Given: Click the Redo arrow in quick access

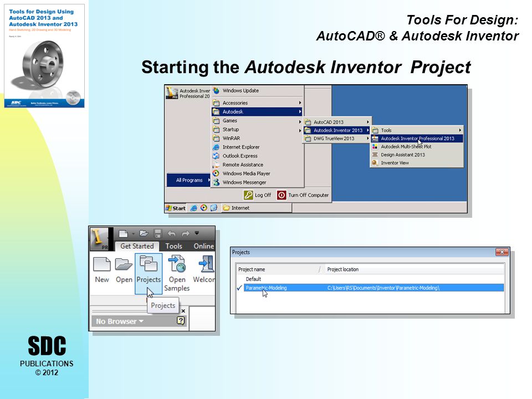Looking at the screenshot, I should [x=185, y=233].
